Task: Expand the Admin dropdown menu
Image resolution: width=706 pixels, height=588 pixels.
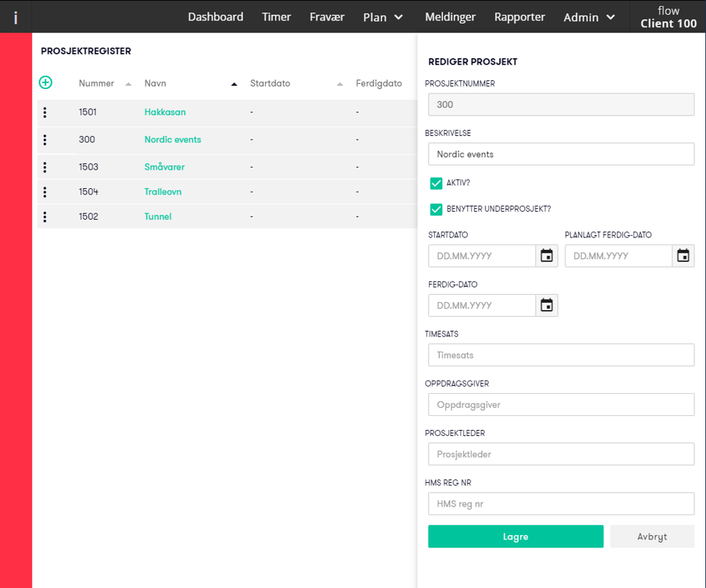Action: click(x=589, y=17)
